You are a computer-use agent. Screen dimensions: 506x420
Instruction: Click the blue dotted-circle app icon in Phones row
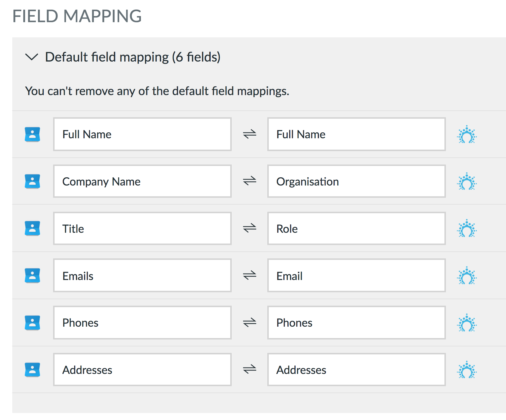click(x=467, y=323)
